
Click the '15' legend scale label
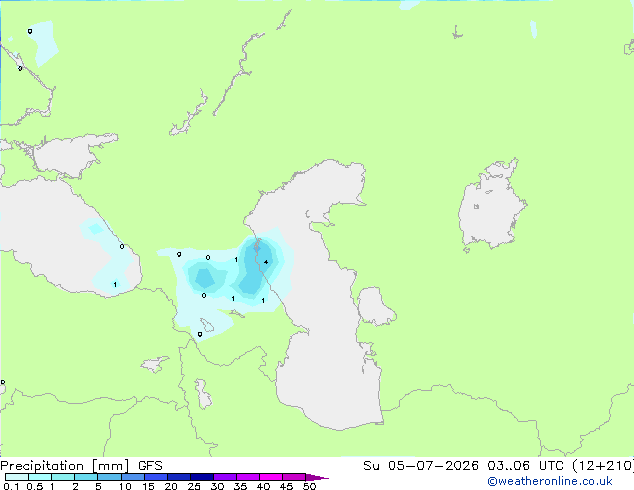tap(148, 486)
